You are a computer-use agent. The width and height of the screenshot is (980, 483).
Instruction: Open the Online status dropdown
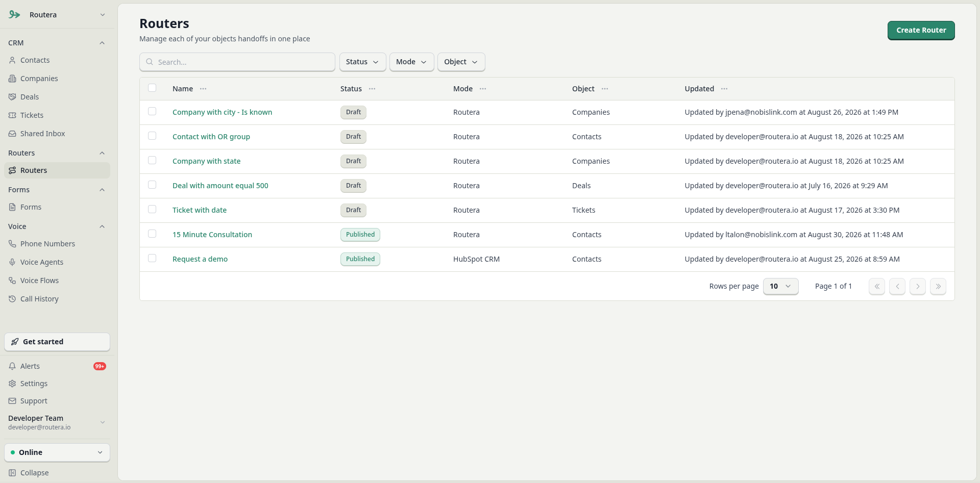pos(57,452)
